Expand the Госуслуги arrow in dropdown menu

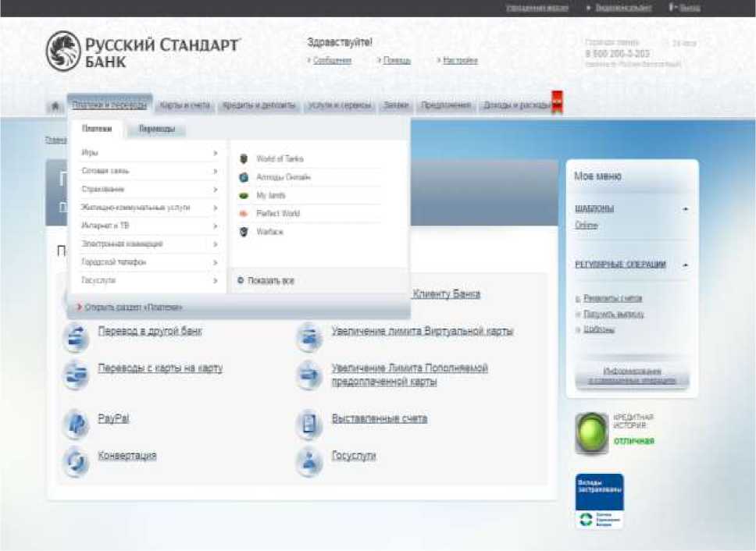coord(215,280)
